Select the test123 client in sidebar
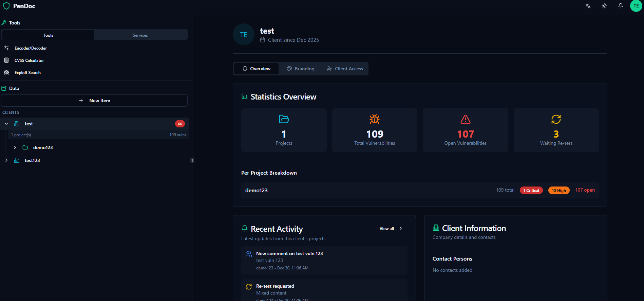 [x=32, y=160]
